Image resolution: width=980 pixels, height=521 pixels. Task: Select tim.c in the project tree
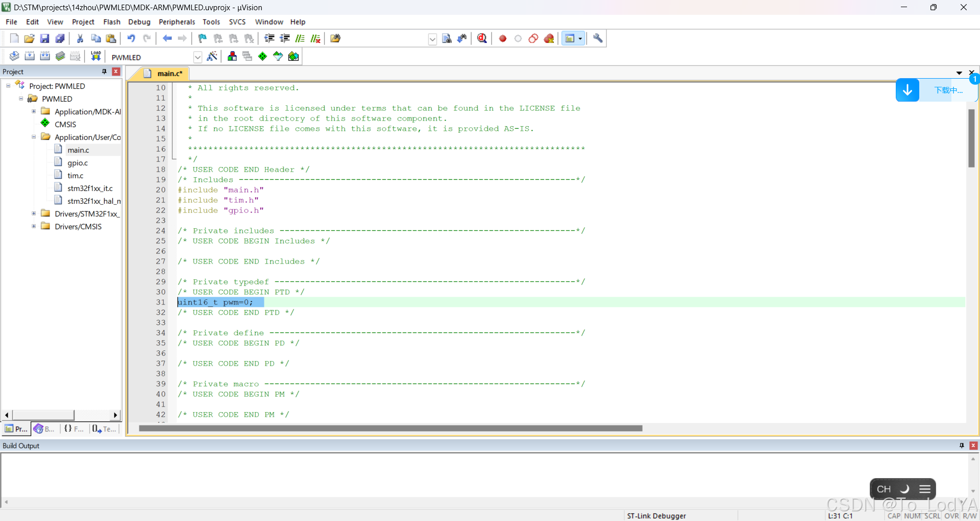tap(75, 176)
